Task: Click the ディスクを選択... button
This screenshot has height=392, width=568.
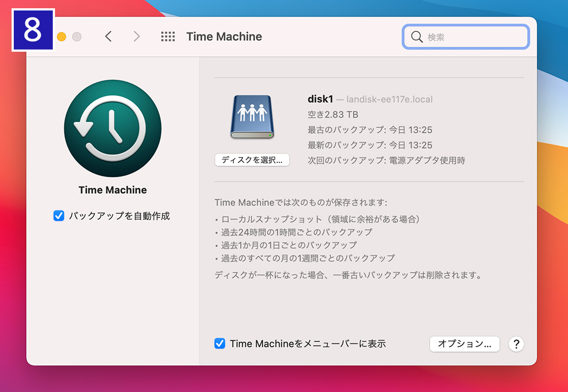Action: (x=252, y=160)
